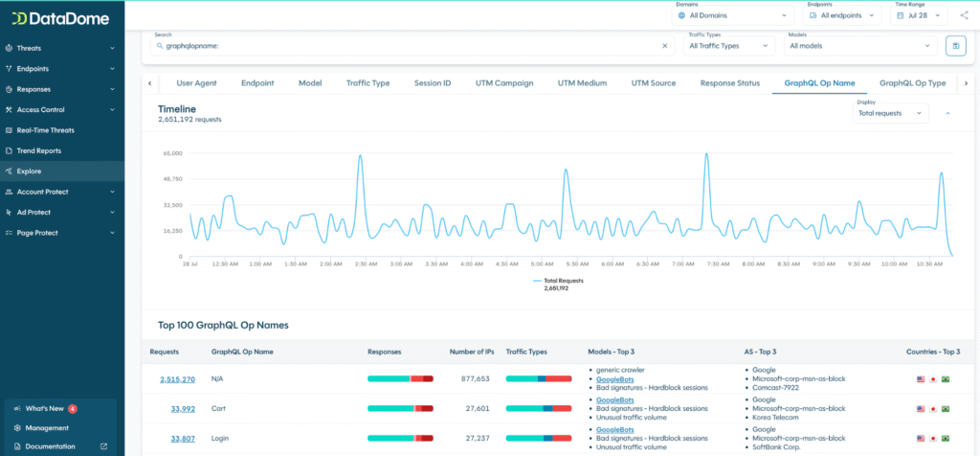This screenshot has width=980, height=456.
Task: Click the Management gear icon
Action: pyautogui.click(x=17, y=428)
